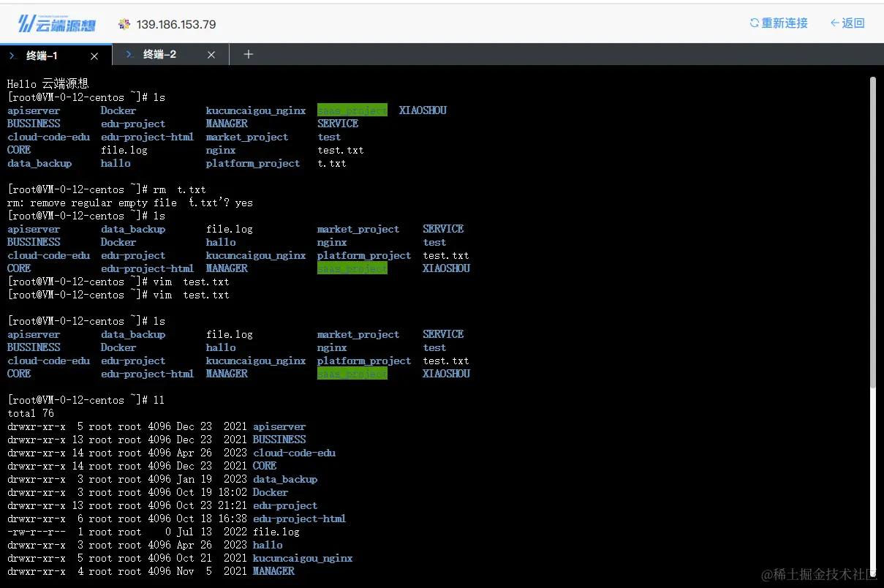Click the server icon beside the IP address

click(x=124, y=24)
